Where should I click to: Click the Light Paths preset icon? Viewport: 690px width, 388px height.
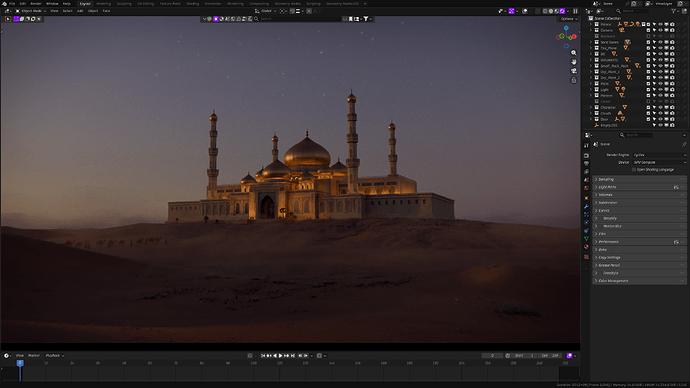676,187
